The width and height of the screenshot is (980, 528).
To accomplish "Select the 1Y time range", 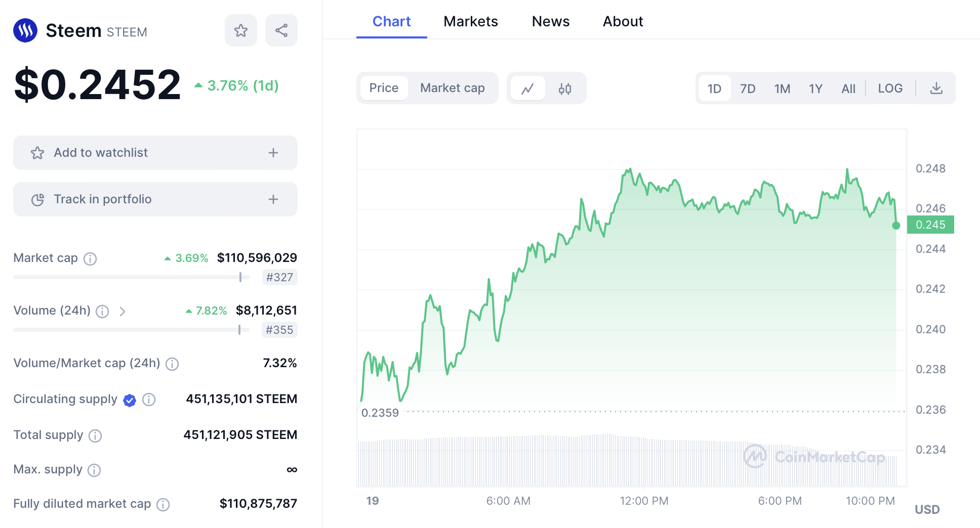I will (x=815, y=89).
